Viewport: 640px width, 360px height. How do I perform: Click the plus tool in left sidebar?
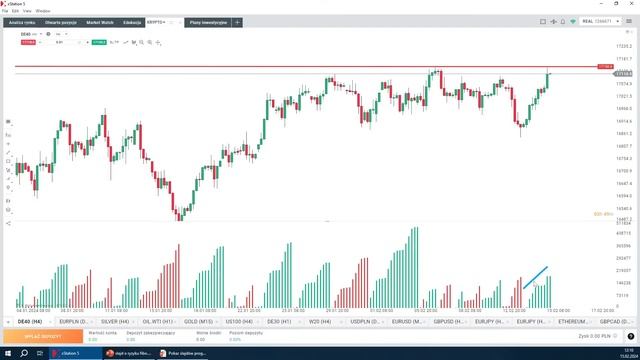tap(8, 144)
